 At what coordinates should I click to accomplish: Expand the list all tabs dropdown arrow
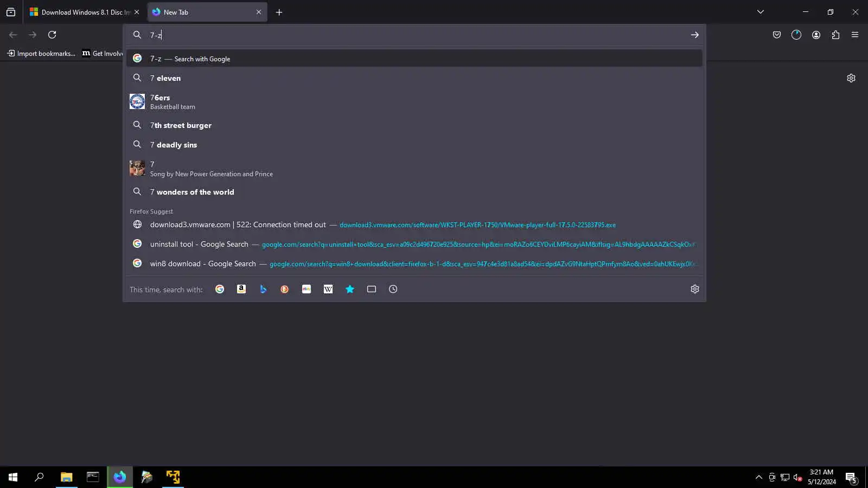(x=761, y=12)
